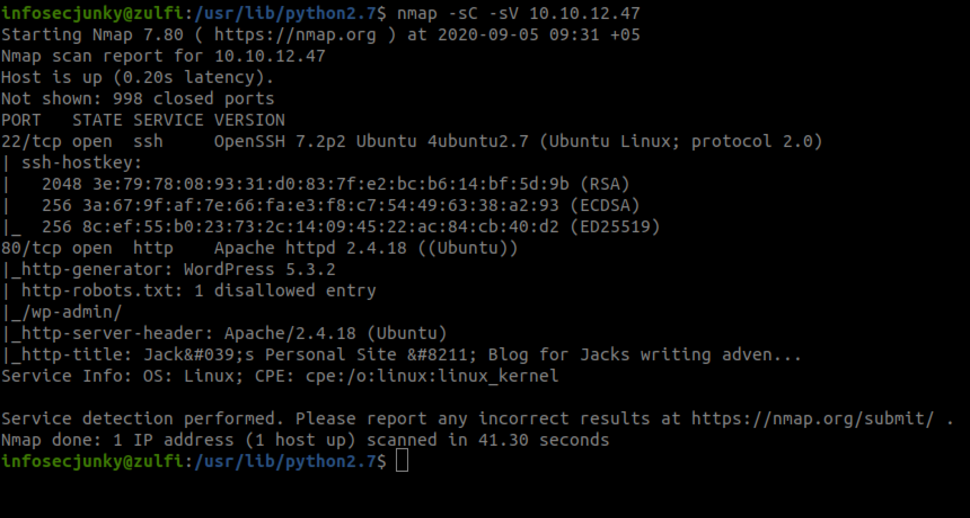Viewport: 970px width, 518px height.
Task: Click the http-title Jack's Personal Site line
Action: [401, 355]
